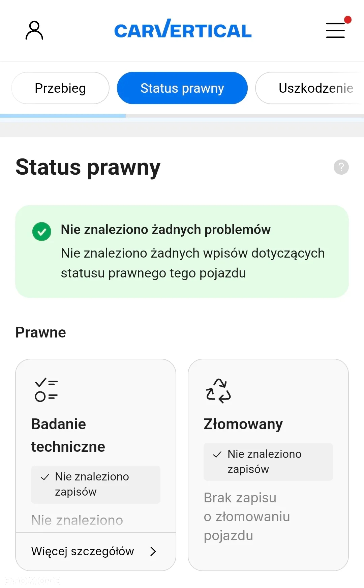This screenshot has width=364, height=588.
Task: Click the Prawne section heading
Action: [41, 332]
